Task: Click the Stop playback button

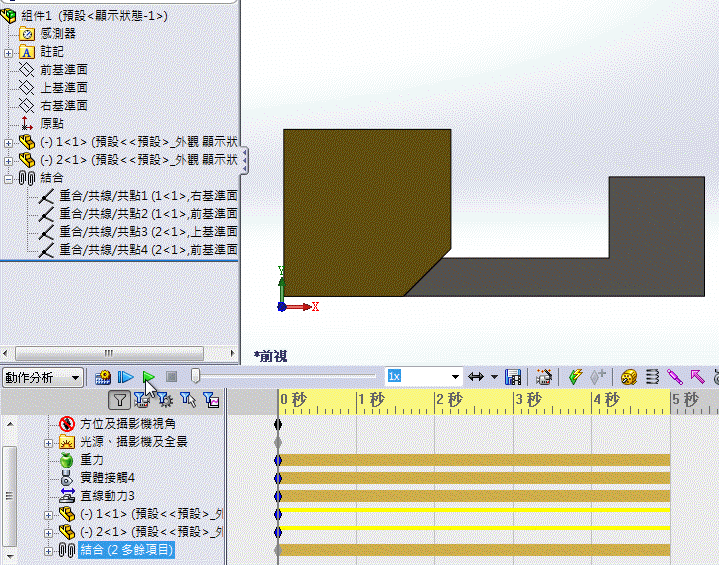Action: coord(171,377)
